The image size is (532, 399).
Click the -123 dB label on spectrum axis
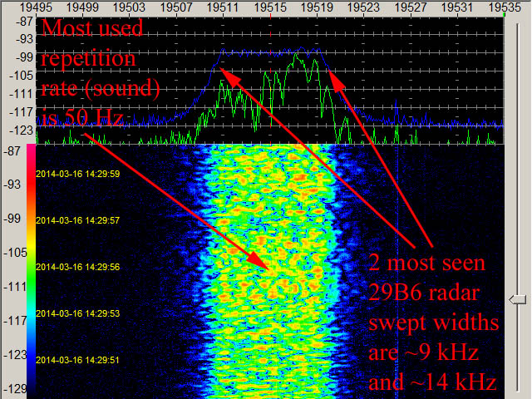click(22, 131)
